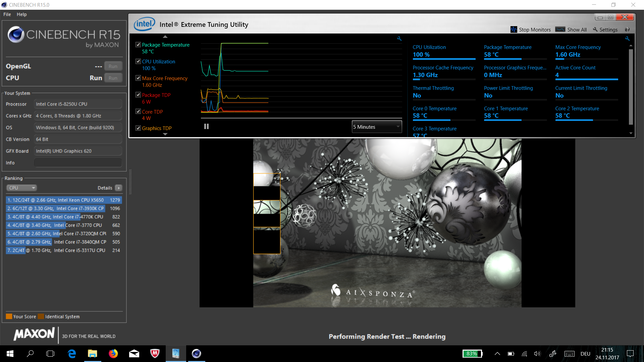Open the Help menu
The height and width of the screenshot is (362, 644).
21,14
